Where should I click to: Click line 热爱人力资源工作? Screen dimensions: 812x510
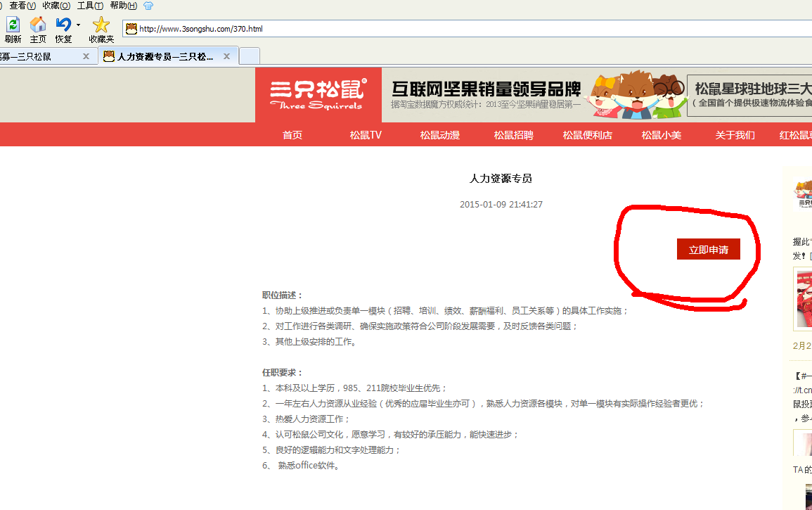coord(306,419)
